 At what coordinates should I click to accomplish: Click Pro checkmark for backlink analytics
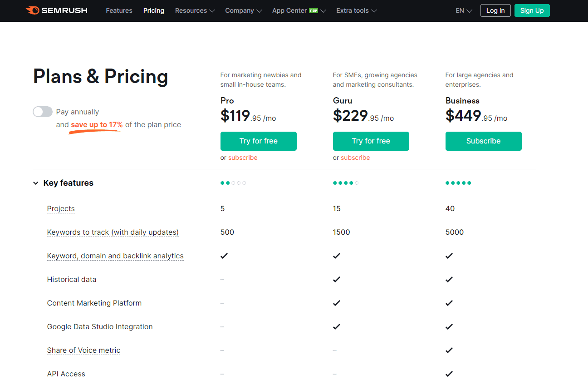point(224,256)
